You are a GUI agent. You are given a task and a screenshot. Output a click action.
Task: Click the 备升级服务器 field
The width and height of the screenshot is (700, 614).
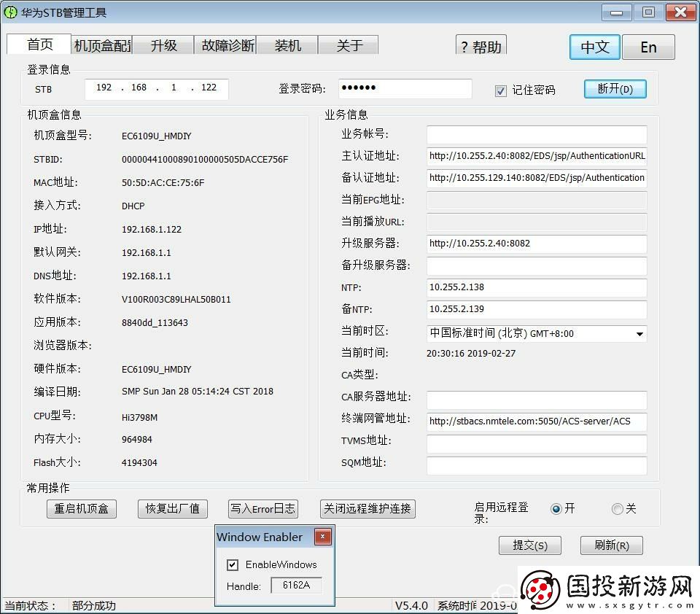coord(537,265)
